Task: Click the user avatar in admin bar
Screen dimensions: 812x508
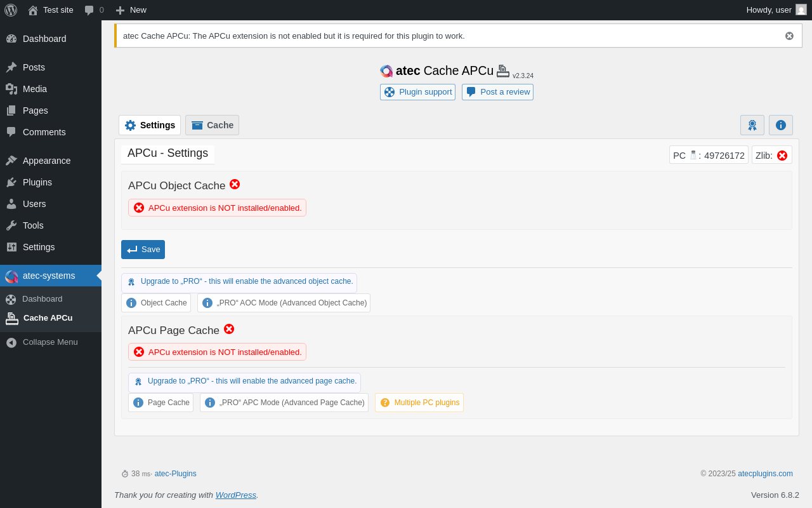Action: [801, 10]
